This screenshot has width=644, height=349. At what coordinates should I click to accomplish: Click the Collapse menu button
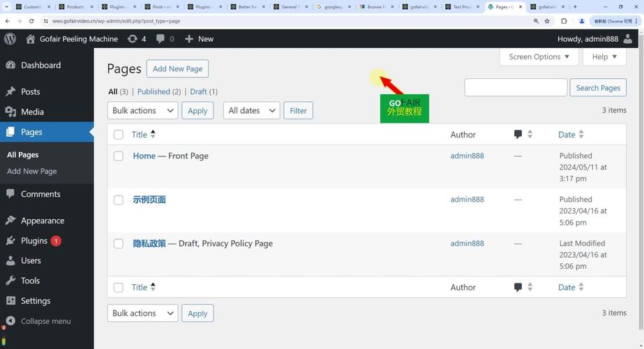click(x=45, y=321)
